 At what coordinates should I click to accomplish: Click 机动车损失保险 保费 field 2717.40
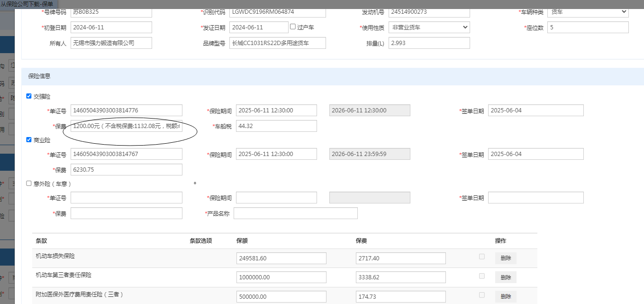coord(401,258)
